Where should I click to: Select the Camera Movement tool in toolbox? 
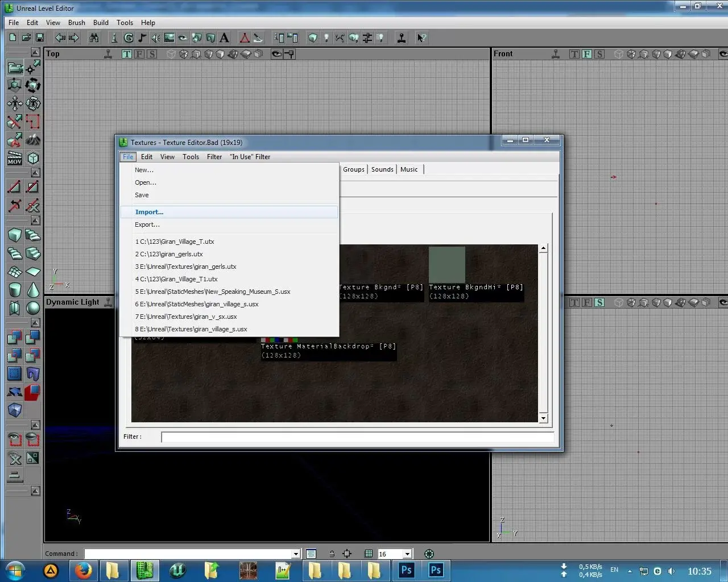click(15, 67)
